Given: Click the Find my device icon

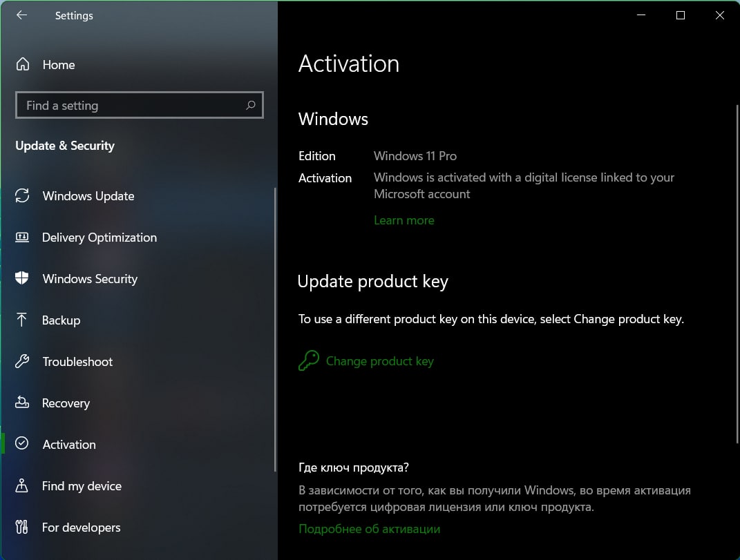Looking at the screenshot, I should (x=21, y=485).
